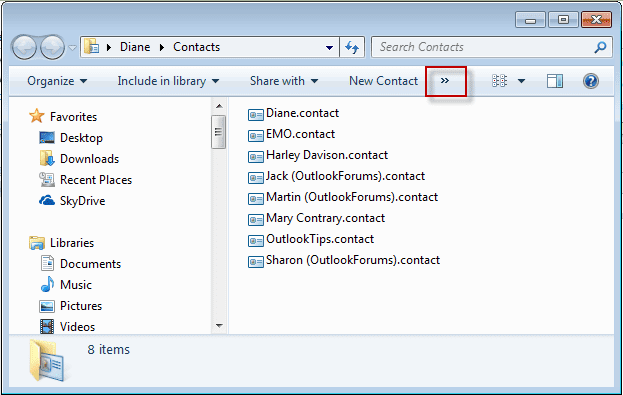
Task: Open the view options dropdown arrow
Action: point(521,81)
